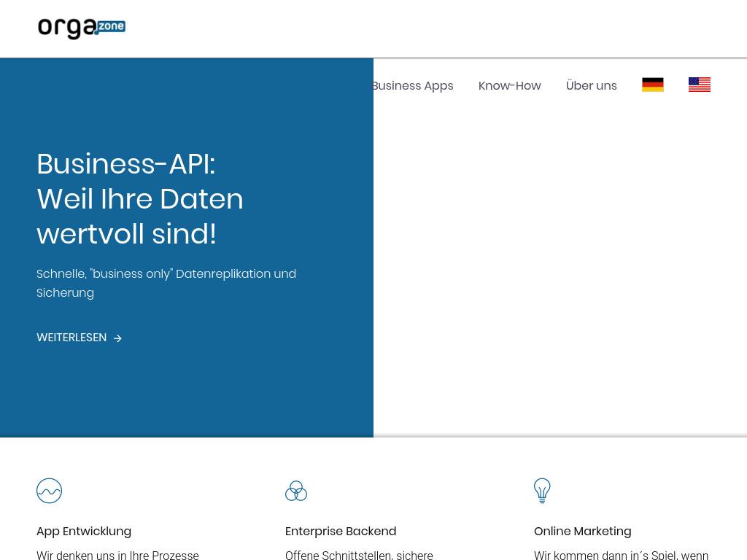Open the Know-How menu
The width and height of the screenshot is (747, 560).
[x=509, y=86]
